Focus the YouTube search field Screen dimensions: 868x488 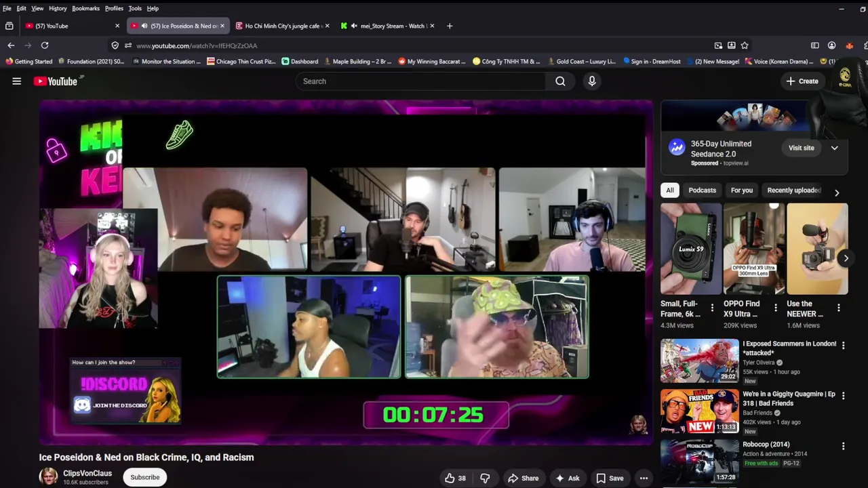420,81
